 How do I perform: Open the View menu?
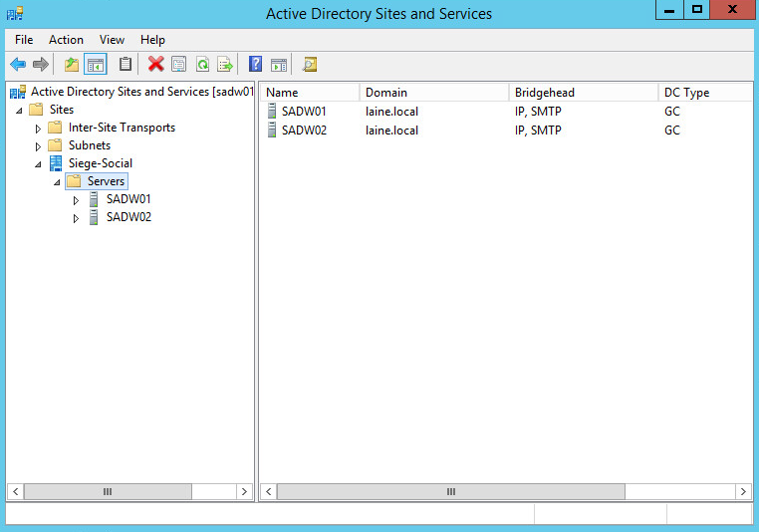tap(112, 40)
